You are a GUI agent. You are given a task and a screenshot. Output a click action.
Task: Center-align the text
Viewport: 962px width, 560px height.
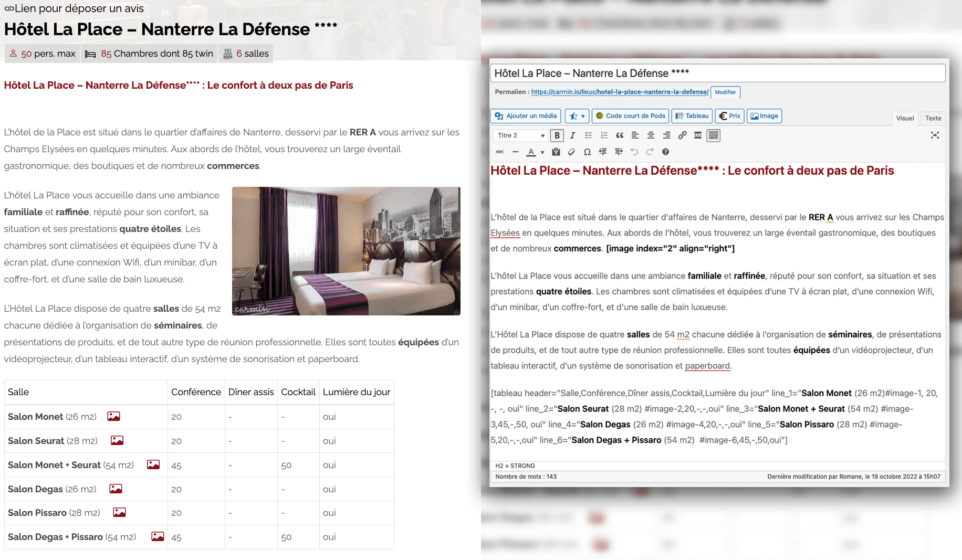[651, 135]
